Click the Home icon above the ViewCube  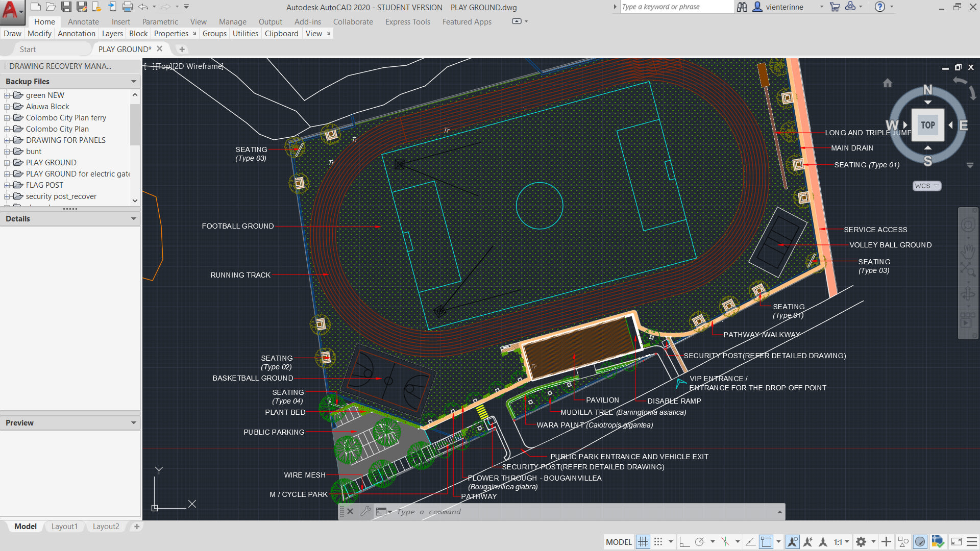click(888, 83)
